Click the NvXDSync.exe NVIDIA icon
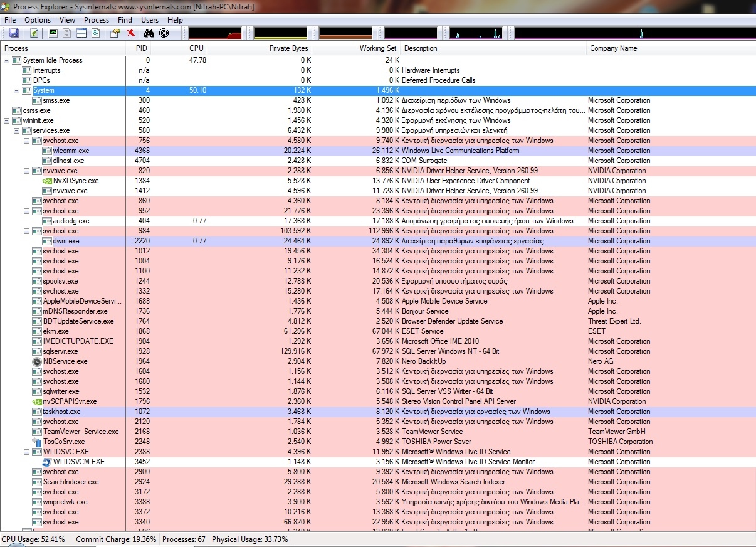756x547 pixels. pos(47,181)
